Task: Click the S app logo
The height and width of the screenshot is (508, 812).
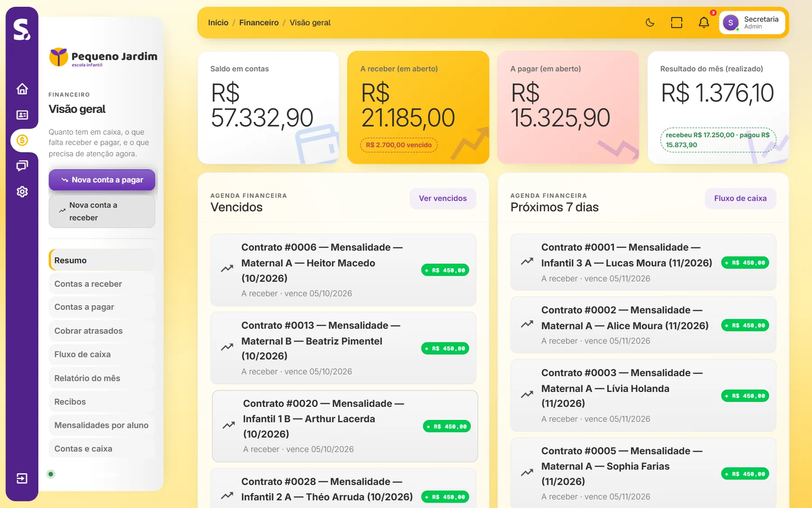Action: [22, 29]
